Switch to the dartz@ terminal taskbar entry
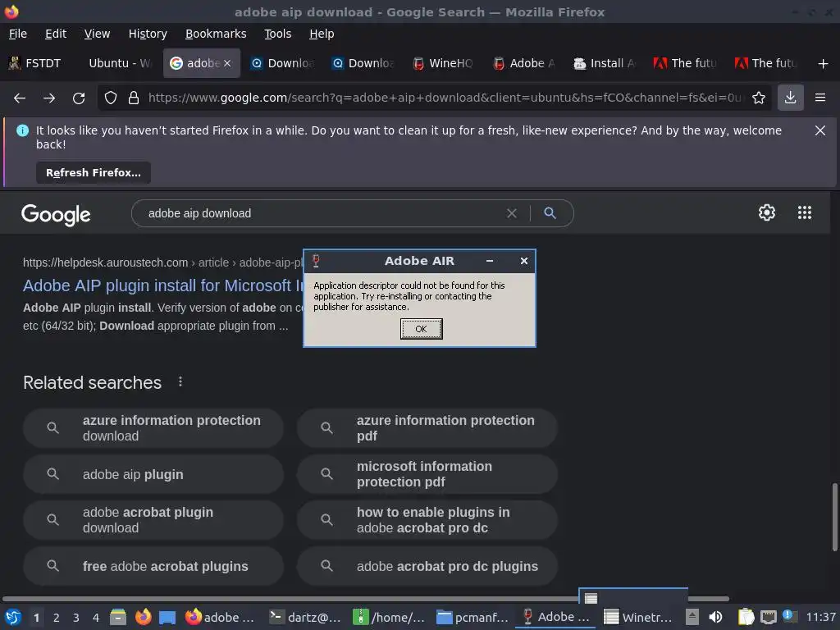Screen dimensions: 840x630 (305, 617)
